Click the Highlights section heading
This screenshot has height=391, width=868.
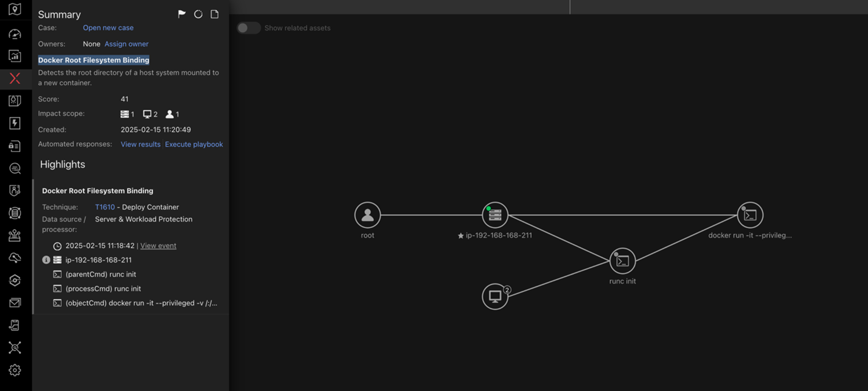pos(62,164)
